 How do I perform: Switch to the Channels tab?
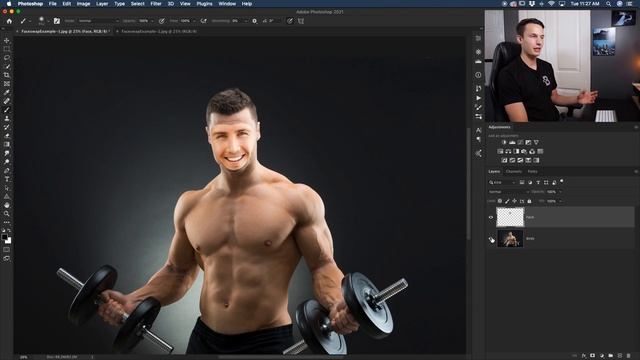point(513,171)
